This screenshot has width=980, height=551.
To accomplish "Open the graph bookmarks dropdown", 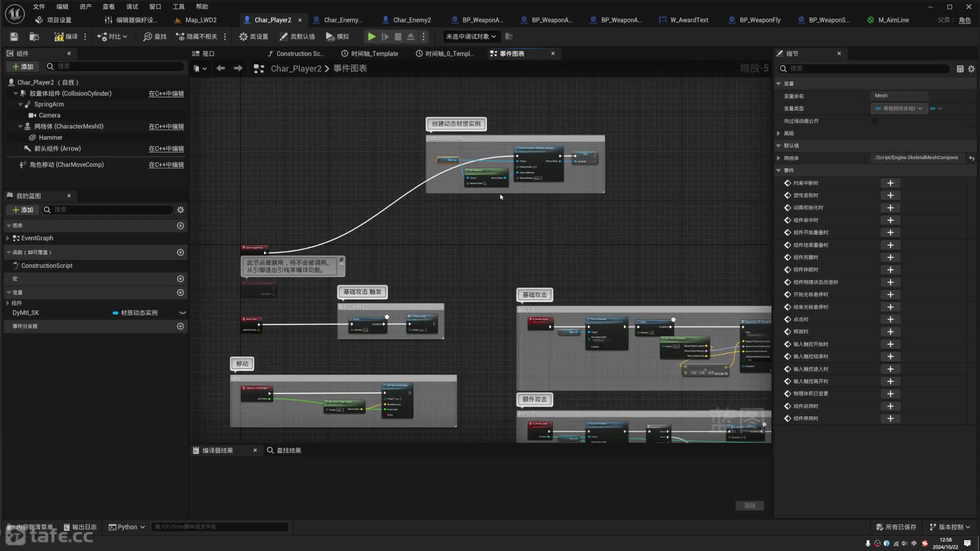I will click(200, 68).
